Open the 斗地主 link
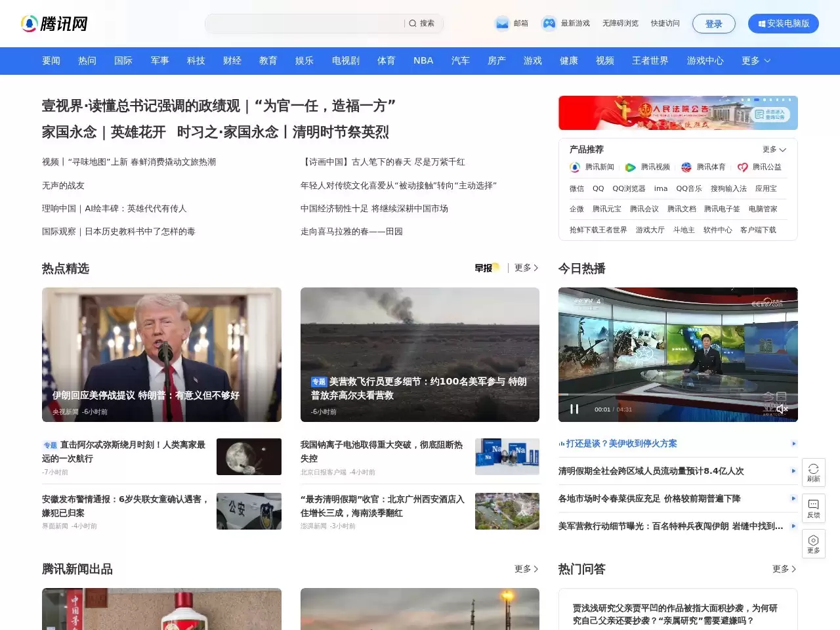 tap(684, 230)
